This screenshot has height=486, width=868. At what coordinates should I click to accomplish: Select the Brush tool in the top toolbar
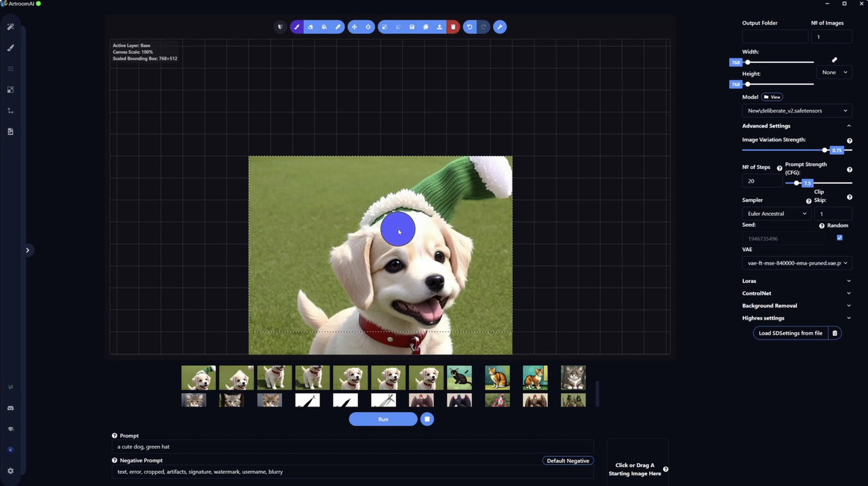click(296, 26)
